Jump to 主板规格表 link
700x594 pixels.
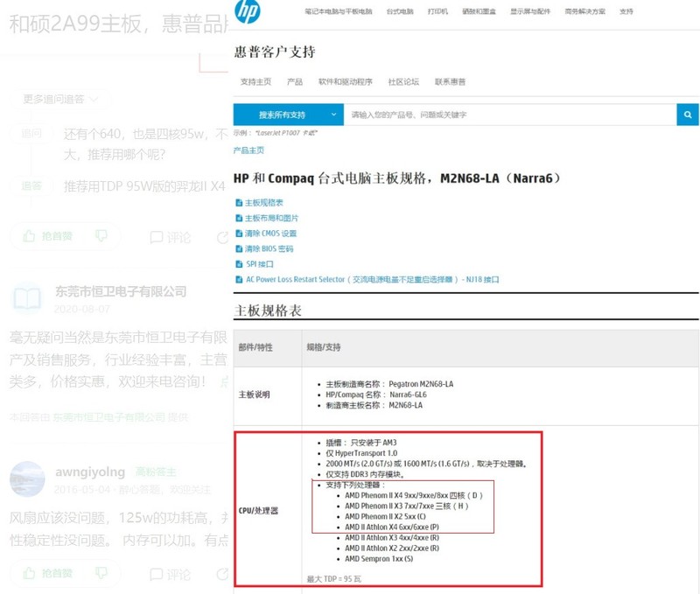pos(264,203)
